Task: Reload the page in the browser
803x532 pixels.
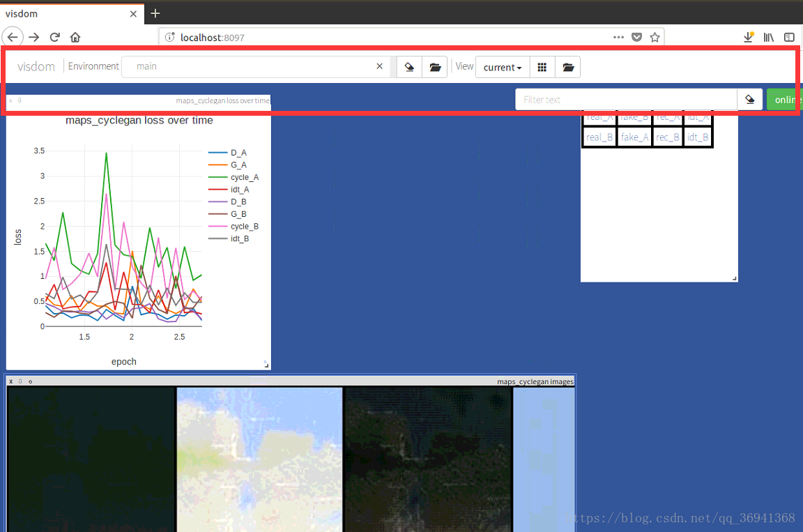Action: pyautogui.click(x=54, y=37)
